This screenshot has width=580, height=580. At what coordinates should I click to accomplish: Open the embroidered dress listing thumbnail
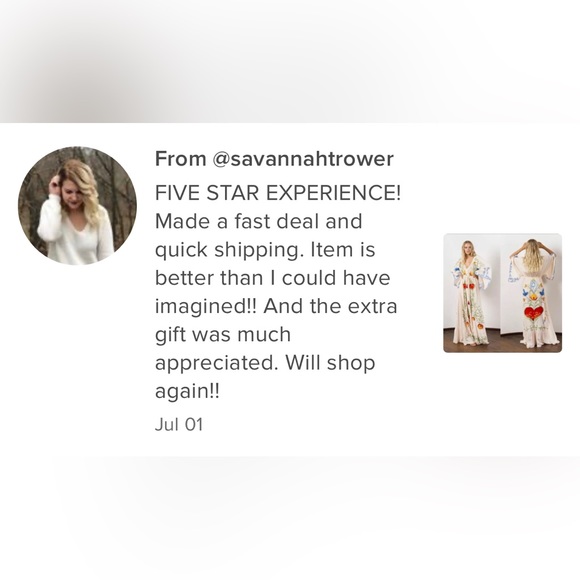tap(502, 293)
